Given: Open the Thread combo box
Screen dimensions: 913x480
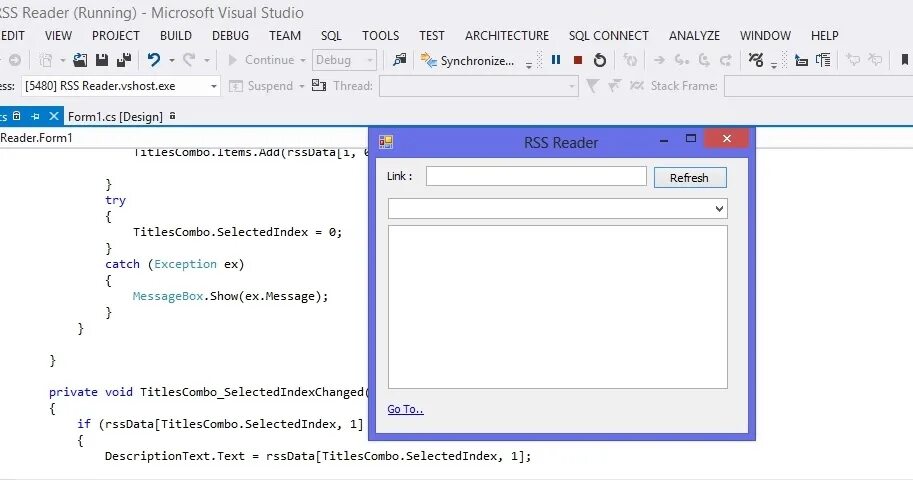Looking at the screenshot, I should coord(479,86).
